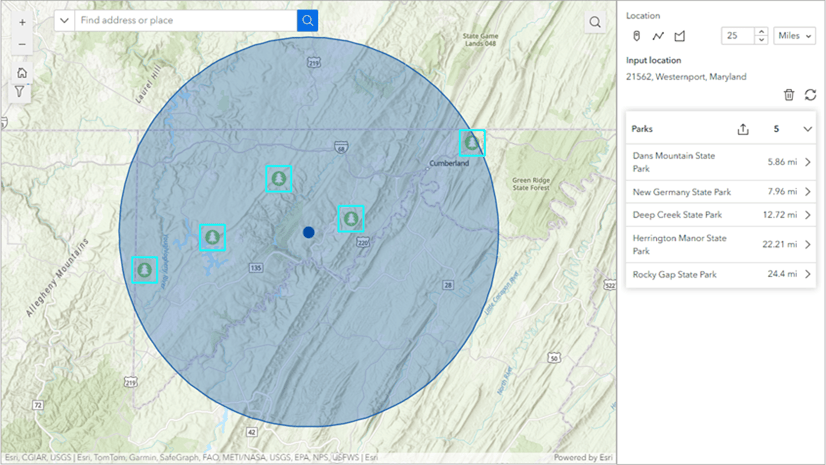Zoom out on the map
The height and width of the screenshot is (465, 826).
click(x=22, y=44)
